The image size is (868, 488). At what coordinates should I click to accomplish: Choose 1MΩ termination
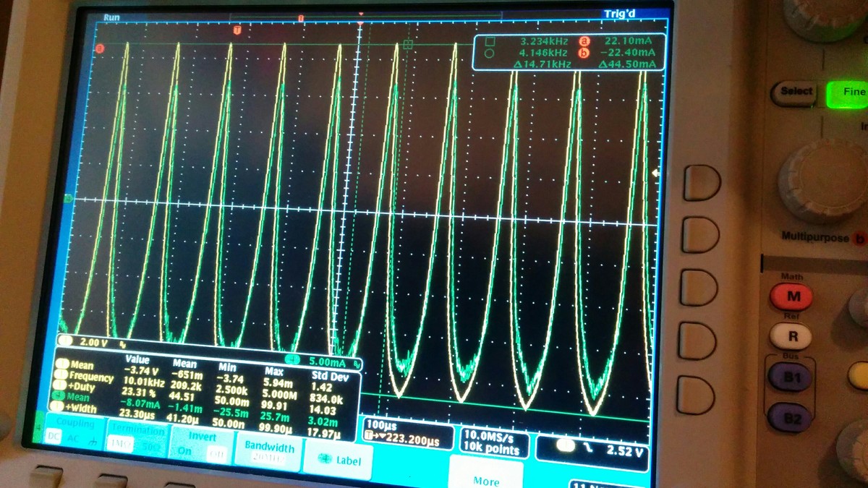[120, 445]
